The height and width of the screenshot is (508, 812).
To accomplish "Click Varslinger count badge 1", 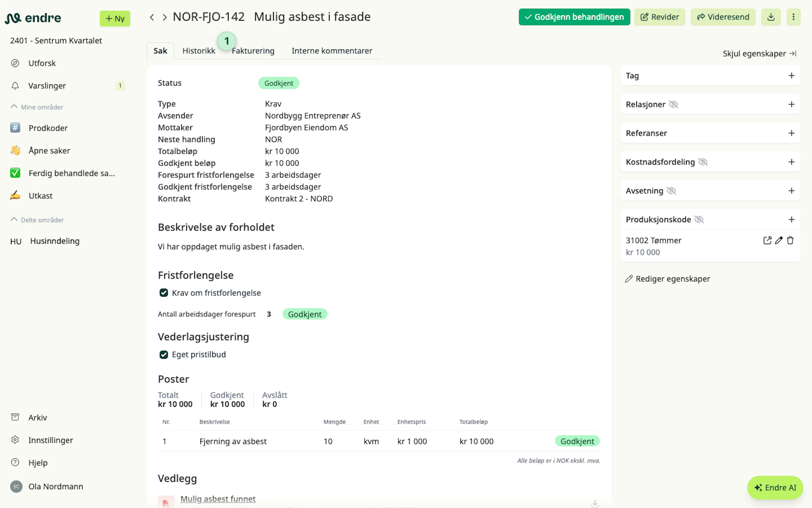I will tap(120, 86).
